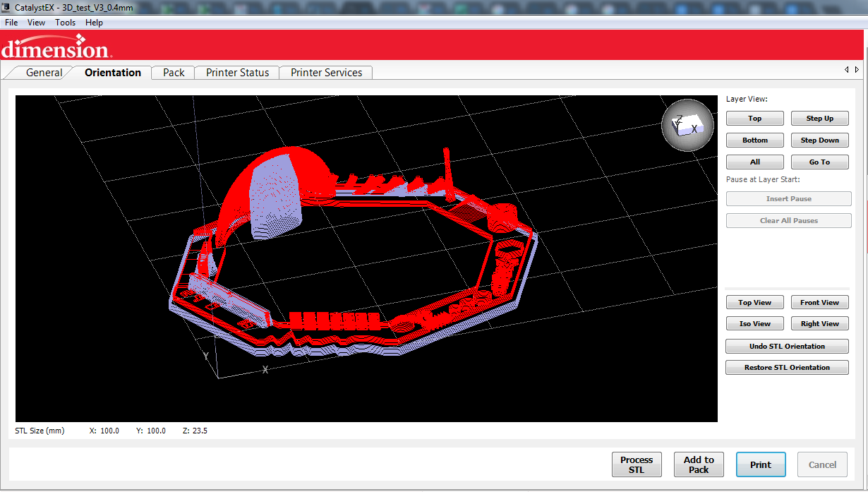Click Clear All Pauses button
This screenshot has height=492, width=868.
[789, 221]
